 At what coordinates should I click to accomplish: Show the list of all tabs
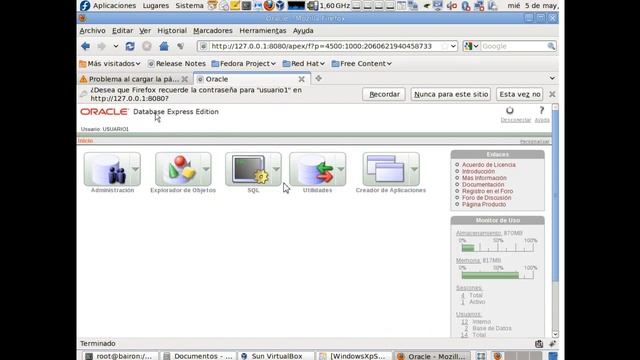coord(552,78)
